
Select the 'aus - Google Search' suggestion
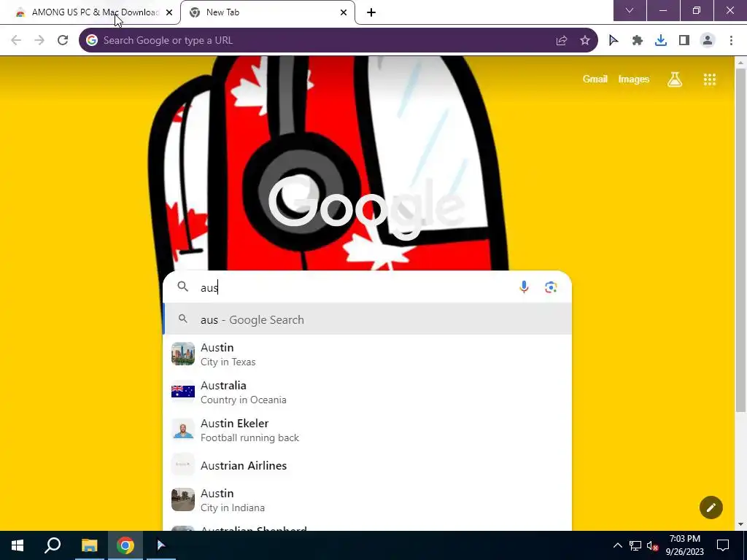tap(367, 319)
